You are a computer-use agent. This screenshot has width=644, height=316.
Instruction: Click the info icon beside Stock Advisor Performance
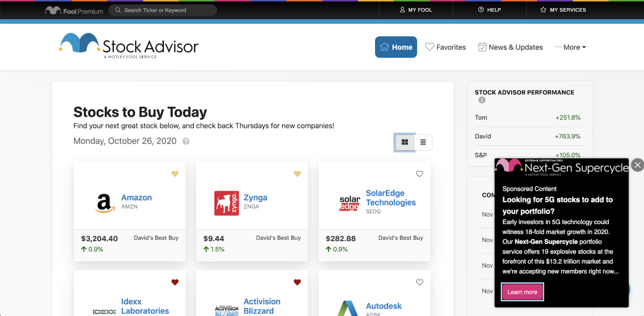(482, 100)
